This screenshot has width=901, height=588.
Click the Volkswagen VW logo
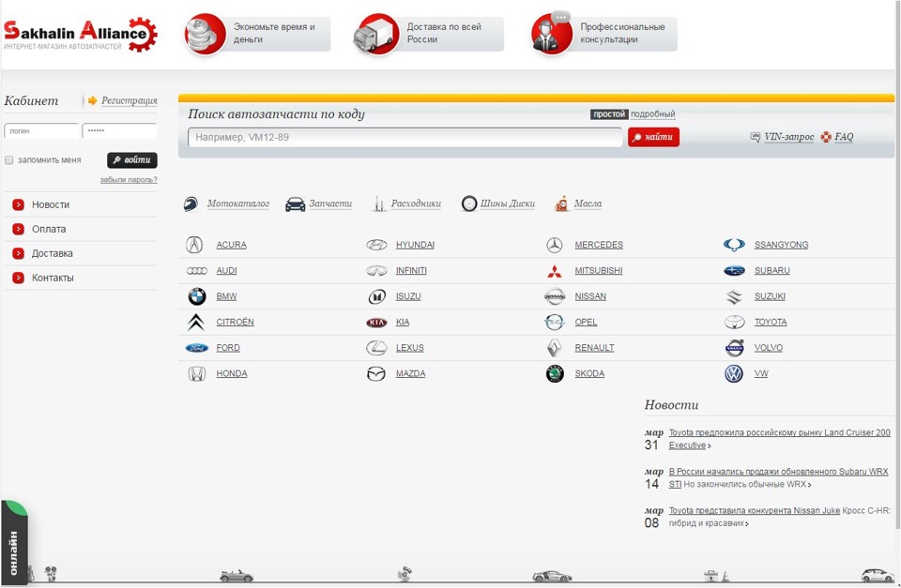click(x=734, y=374)
